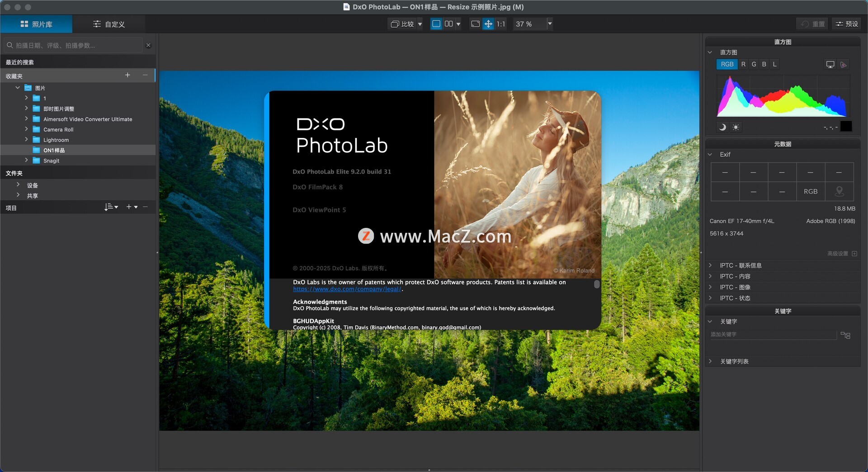Enable 1:1 zoom level
868x472 pixels.
[x=501, y=24]
